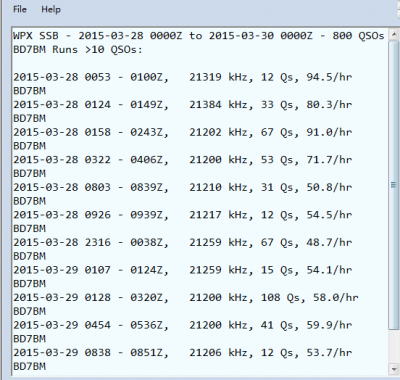Viewport: 400px width, 380px height.
Task: Select the 0128 - 0320Z run line
Action: [186, 297]
